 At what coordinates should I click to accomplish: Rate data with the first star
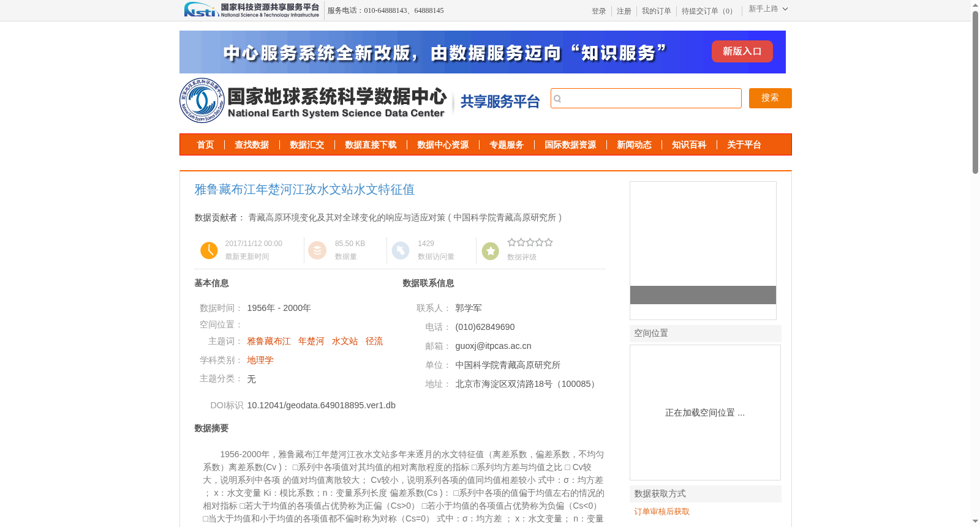click(511, 242)
